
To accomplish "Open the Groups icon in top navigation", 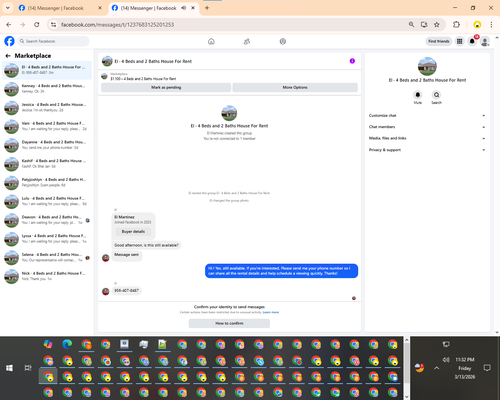I will click(x=283, y=41).
